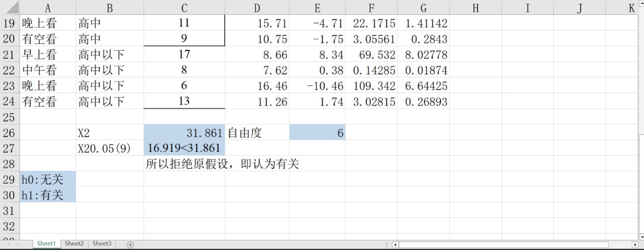The width and height of the screenshot is (644, 250).
Task: Click cell h1:有关
Action: click(48, 195)
